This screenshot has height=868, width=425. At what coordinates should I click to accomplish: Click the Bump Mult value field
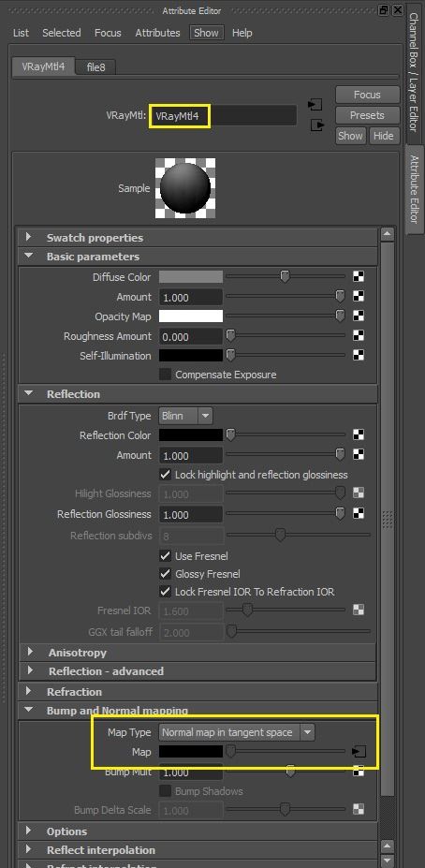(x=191, y=772)
